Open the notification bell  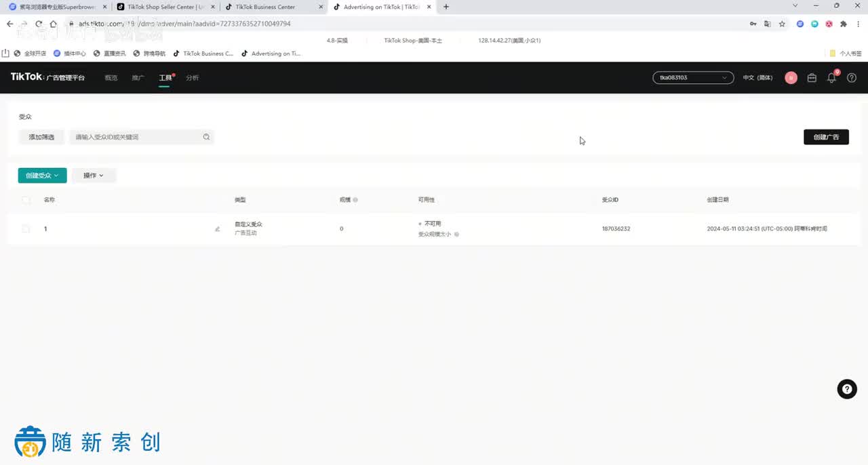coord(831,78)
